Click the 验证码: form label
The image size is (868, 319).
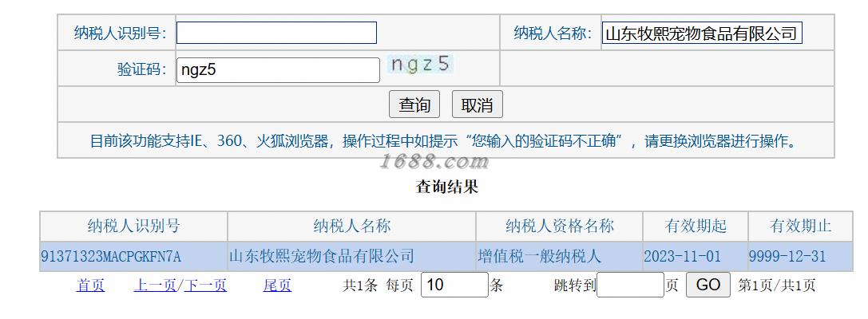coord(141,69)
